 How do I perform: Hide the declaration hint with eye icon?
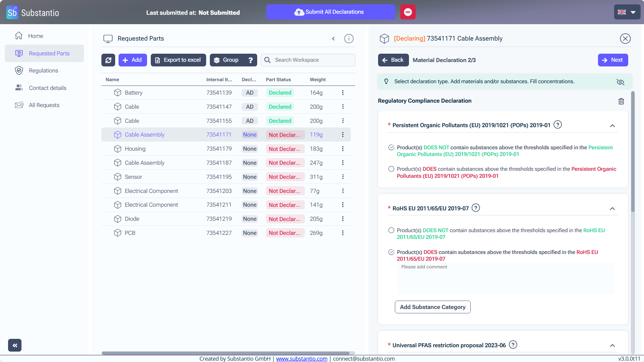[x=620, y=82]
